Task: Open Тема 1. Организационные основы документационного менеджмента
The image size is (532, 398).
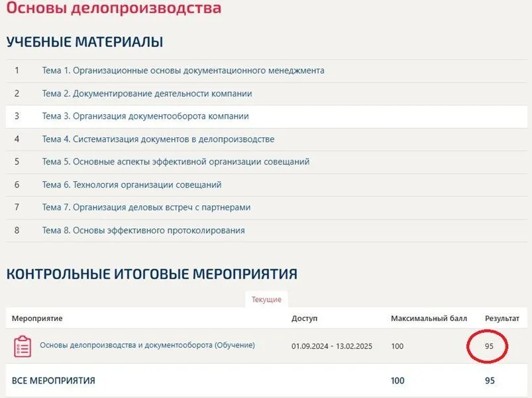Action: (184, 70)
